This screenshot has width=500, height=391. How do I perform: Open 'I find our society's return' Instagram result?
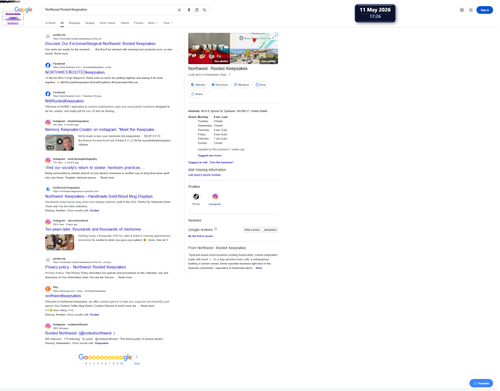click(x=94, y=167)
